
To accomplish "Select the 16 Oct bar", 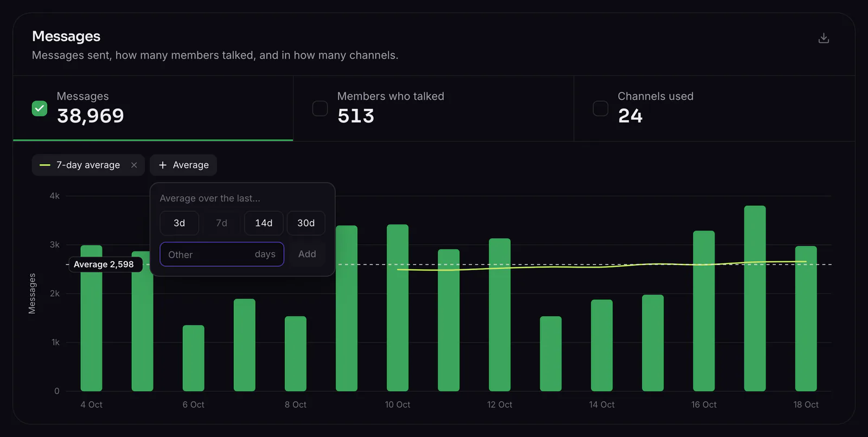I will coord(704,311).
